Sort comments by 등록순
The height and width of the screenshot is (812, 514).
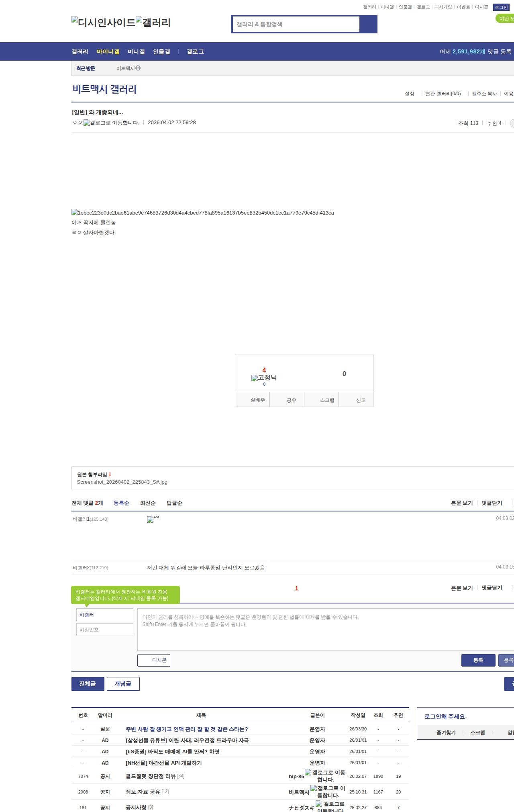click(x=121, y=503)
